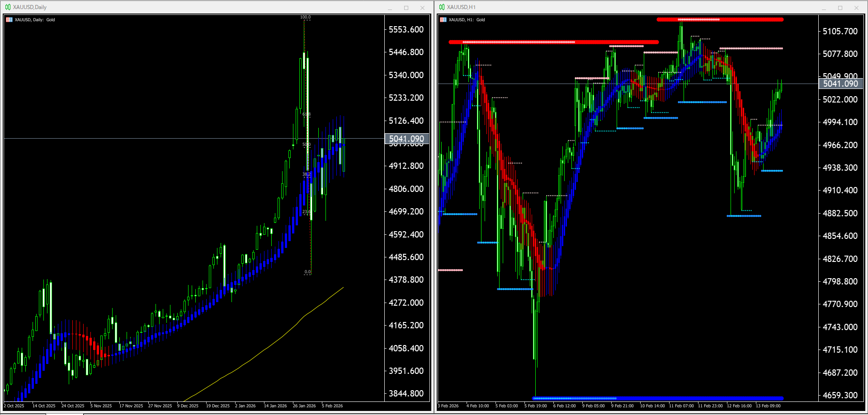The height and width of the screenshot is (415, 868).
Task: Click the 4882.500 price on H1 axis
Action: point(840,213)
